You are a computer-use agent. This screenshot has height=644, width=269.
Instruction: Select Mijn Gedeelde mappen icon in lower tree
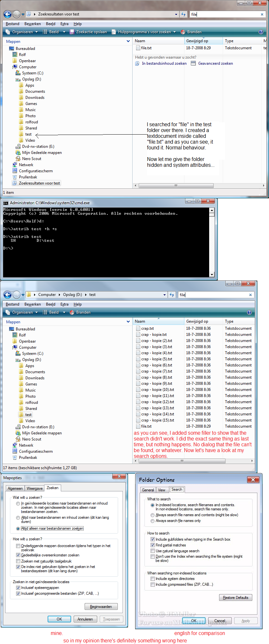[x=18, y=433]
